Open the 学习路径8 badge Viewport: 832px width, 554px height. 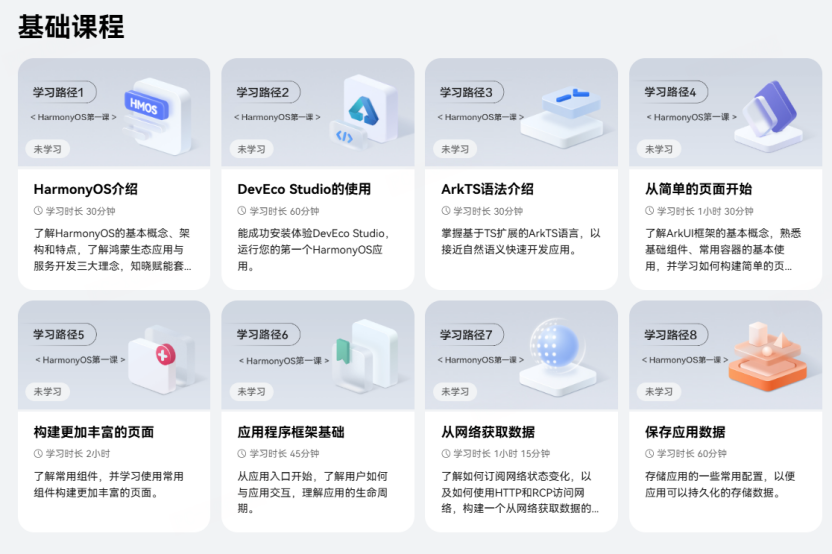pyautogui.click(x=672, y=334)
